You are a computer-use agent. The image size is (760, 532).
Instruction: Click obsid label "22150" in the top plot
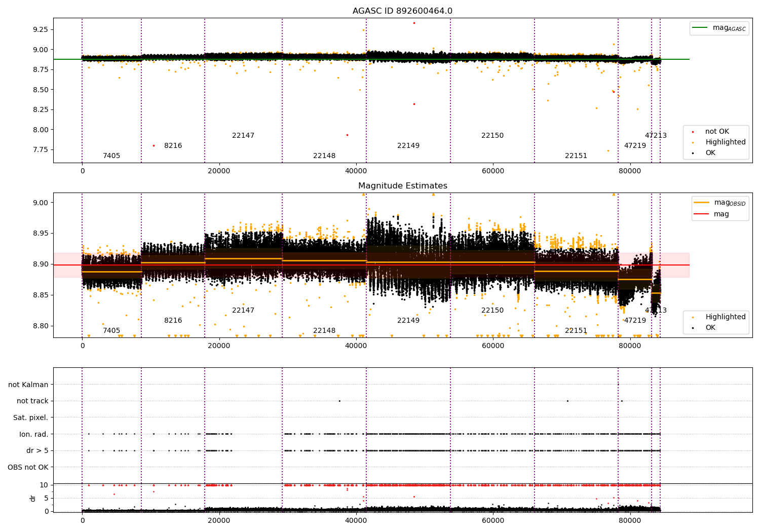[x=492, y=136]
